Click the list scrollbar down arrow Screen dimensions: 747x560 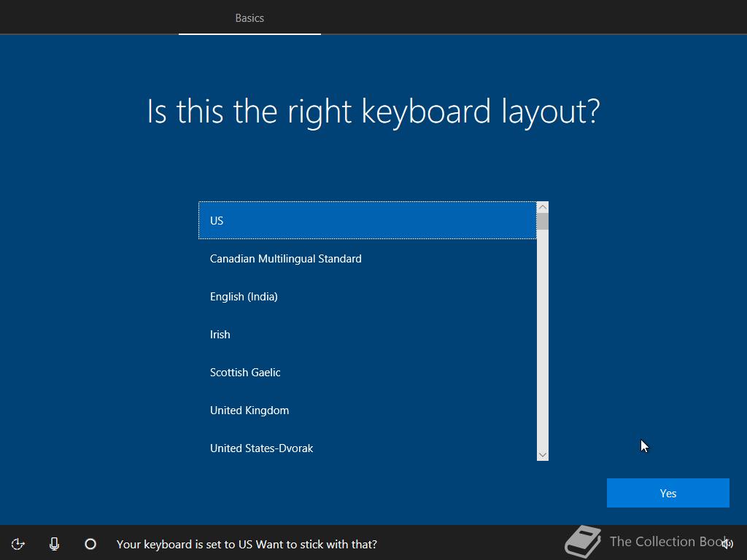tap(543, 455)
